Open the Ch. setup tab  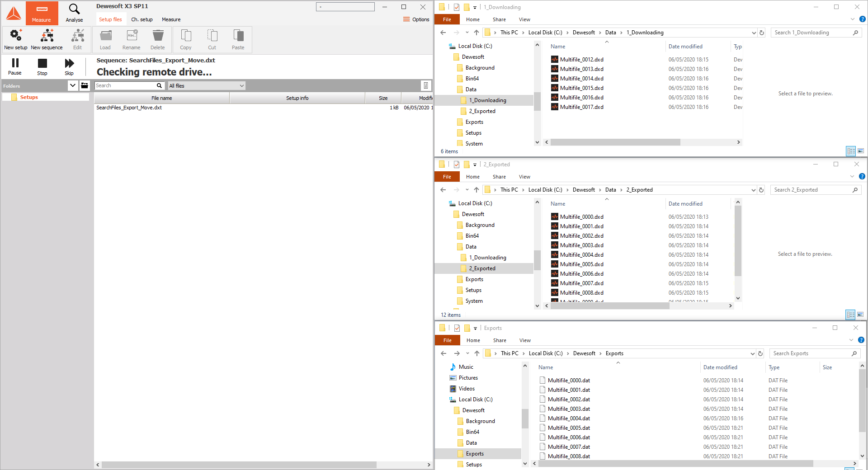[142, 19]
